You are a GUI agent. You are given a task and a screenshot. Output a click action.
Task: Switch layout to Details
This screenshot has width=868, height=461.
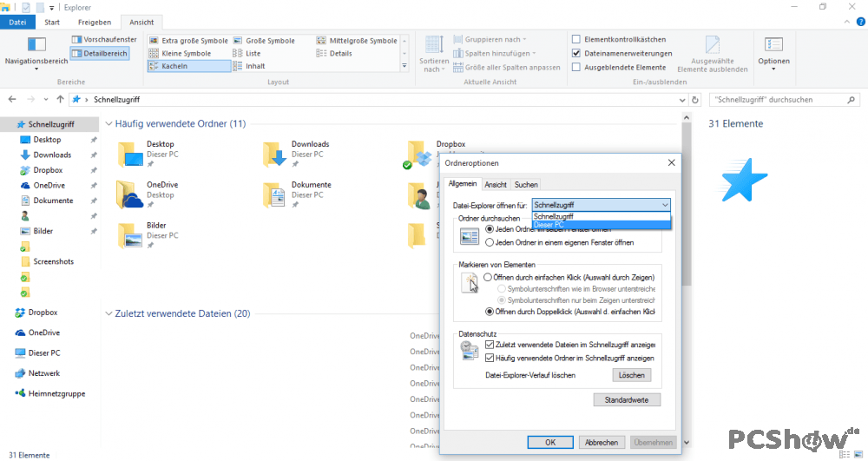coord(334,53)
